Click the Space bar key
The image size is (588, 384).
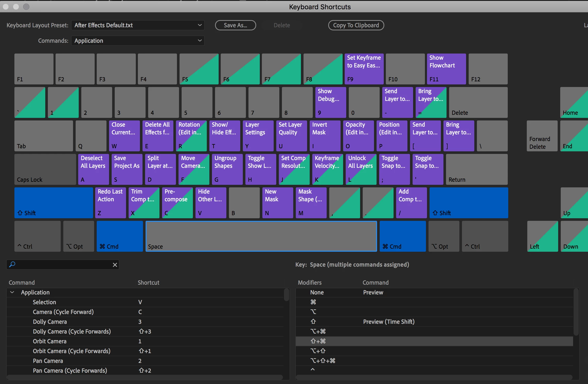(x=261, y=236)
